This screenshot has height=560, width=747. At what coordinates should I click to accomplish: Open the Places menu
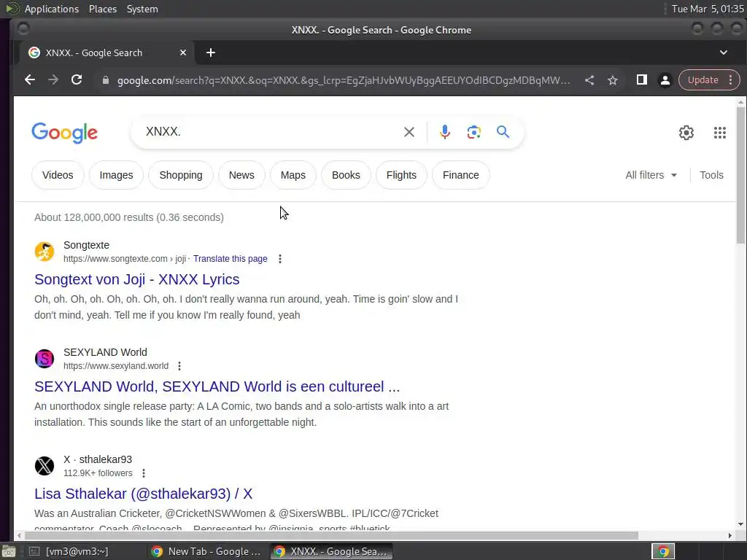[102, 9]
